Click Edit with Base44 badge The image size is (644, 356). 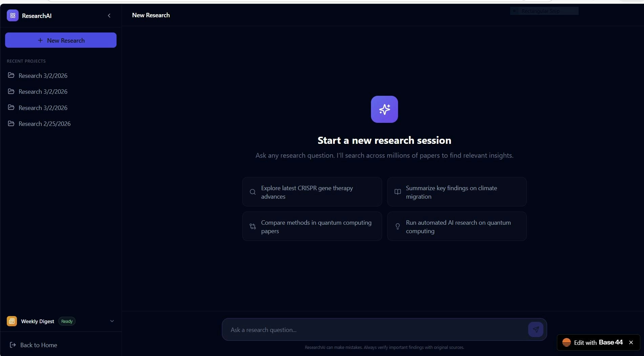[x=598, y=342]
